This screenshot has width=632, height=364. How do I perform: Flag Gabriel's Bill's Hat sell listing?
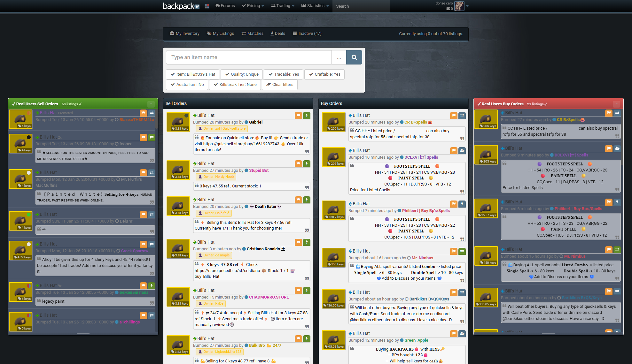click(298, 116)
